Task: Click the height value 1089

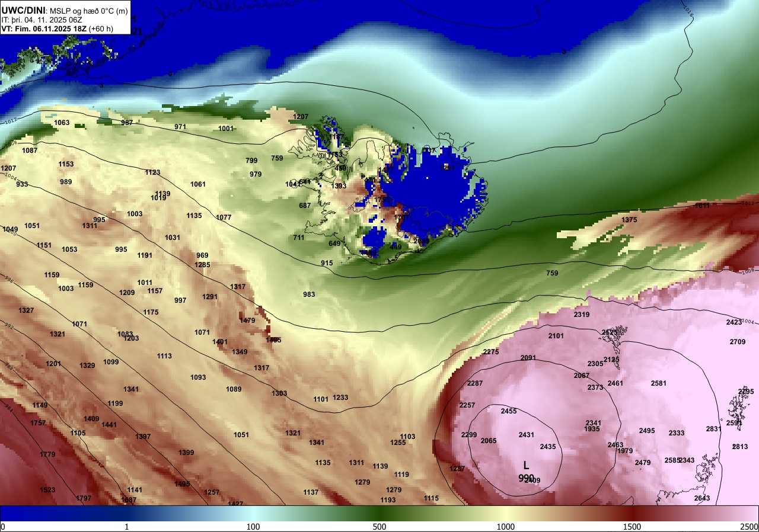Action: click(234, 389)
